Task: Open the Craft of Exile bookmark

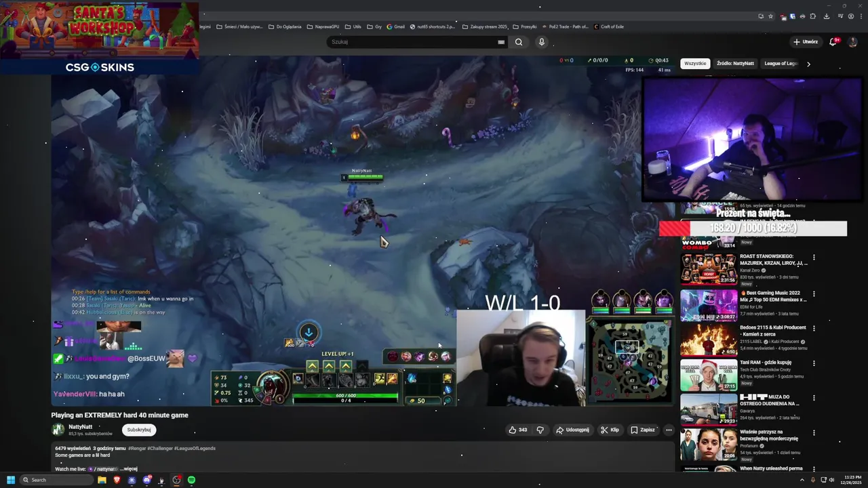Action: tap(608, 27)
